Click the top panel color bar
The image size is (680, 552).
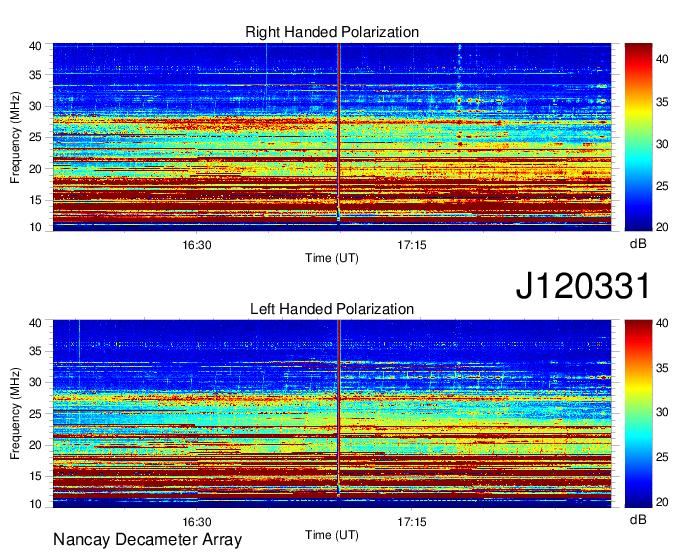click(x=638, y=137)
